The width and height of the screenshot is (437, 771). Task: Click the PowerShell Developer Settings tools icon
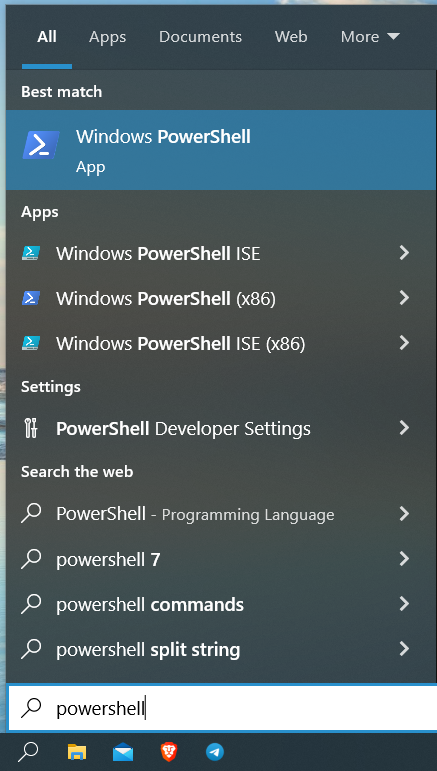click(x=30, y=428)
